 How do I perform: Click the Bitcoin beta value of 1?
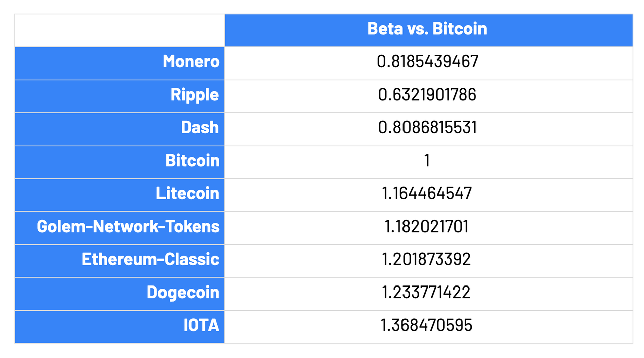tap(428, 161)
